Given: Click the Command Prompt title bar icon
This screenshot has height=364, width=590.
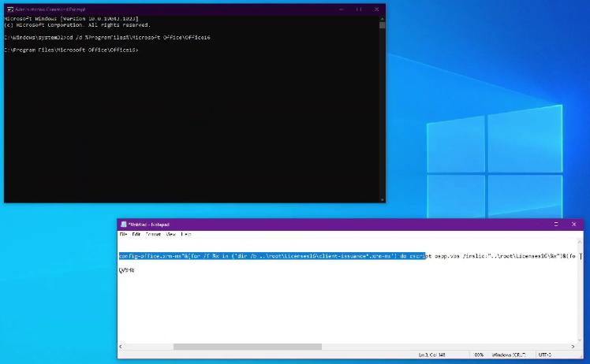Looking at the screenshot, I should [10, 9].
